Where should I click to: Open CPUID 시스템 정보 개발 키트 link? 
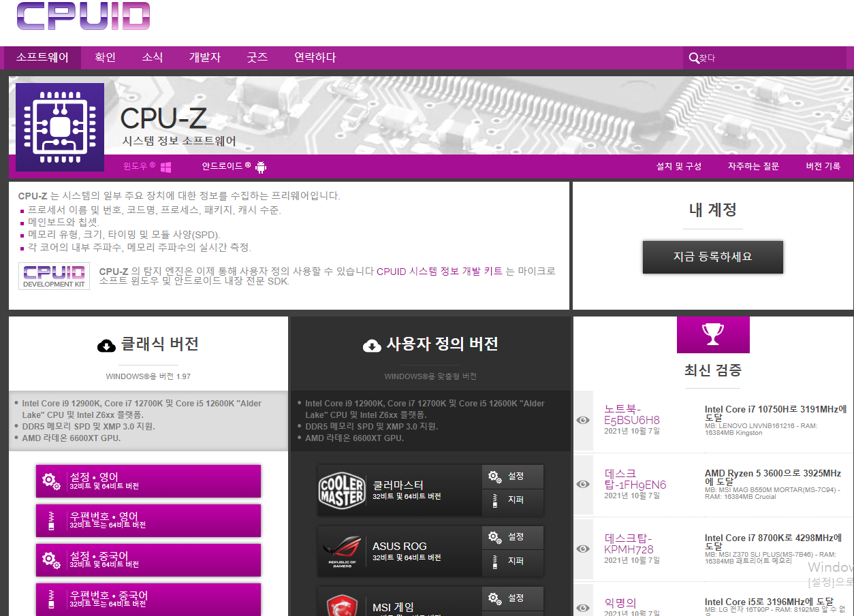(x=439, y=271)
